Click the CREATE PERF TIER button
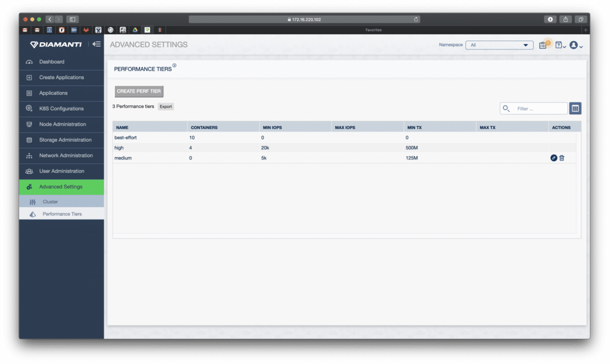 pyautogui.click(x=138, y=91)
